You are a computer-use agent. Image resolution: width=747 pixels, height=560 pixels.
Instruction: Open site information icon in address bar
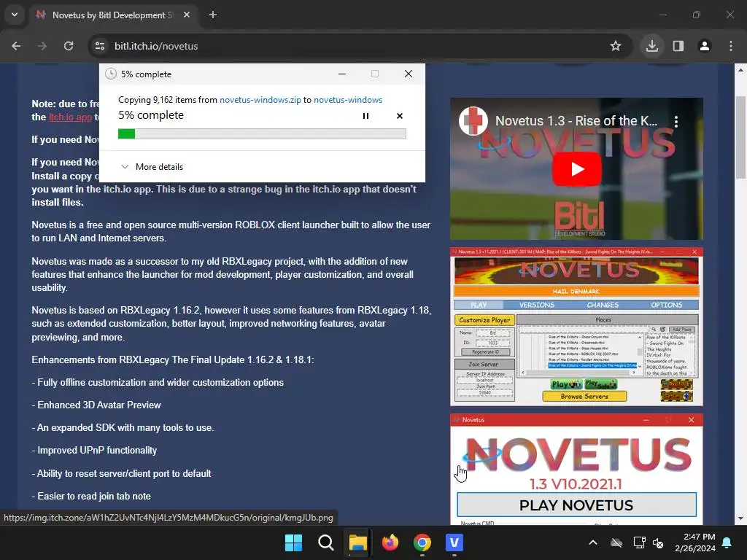(100, 46)
